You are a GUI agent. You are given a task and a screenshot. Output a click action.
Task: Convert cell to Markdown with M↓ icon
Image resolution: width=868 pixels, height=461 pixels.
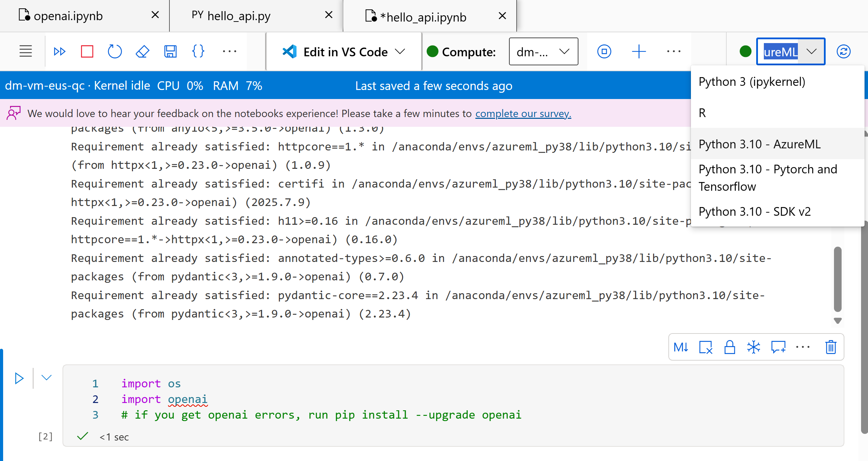point(681,347)
